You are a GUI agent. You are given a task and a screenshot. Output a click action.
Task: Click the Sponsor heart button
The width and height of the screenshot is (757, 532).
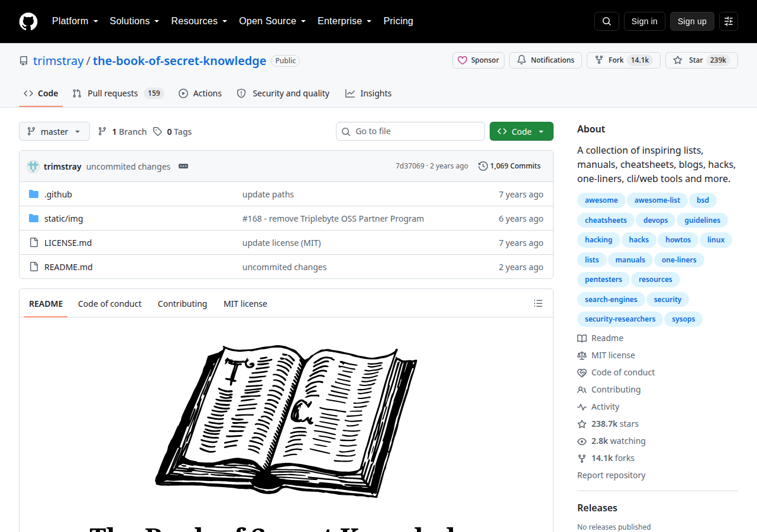[x=478, y=60]
